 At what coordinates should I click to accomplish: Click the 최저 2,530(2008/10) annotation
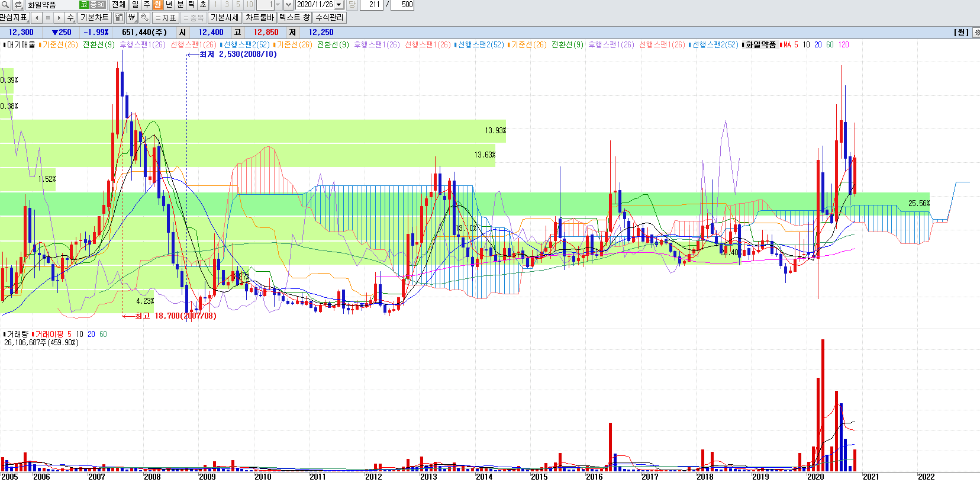pos(238,54)
